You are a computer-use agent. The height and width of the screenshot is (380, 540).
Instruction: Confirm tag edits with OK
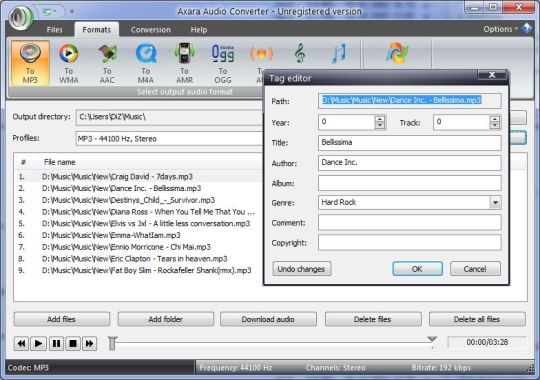coord(417,269)
